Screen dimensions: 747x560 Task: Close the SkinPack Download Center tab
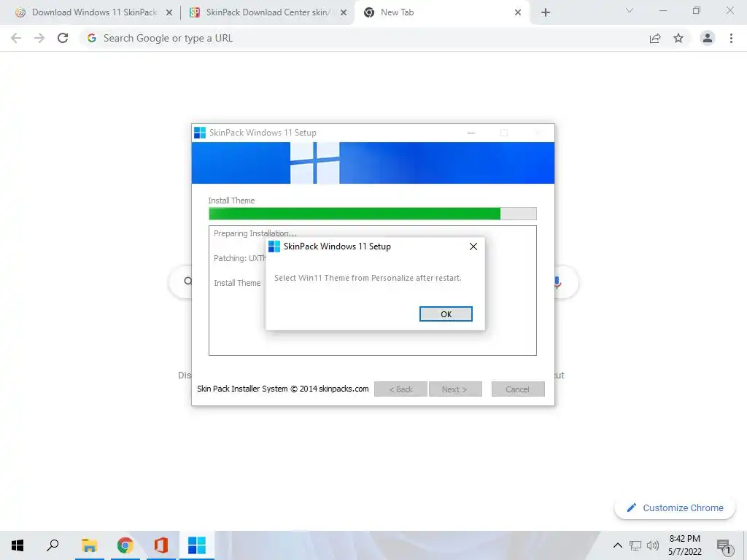click(x=344, y=13)
